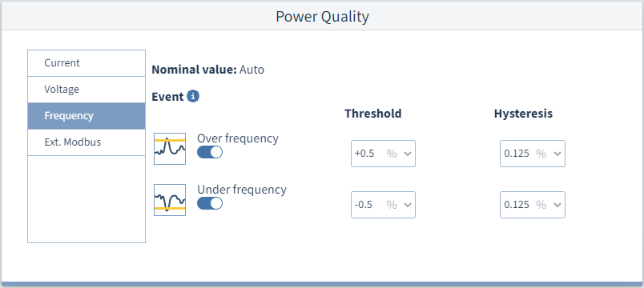Open the Over frequency hysteresis dropdown
This screenshot has width=644, height=288.
[533, 154]
